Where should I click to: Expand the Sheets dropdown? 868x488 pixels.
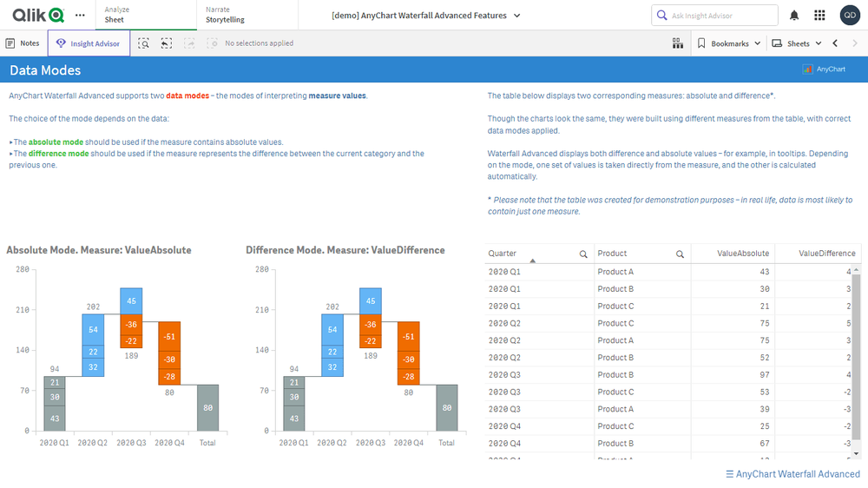point(797,43)
